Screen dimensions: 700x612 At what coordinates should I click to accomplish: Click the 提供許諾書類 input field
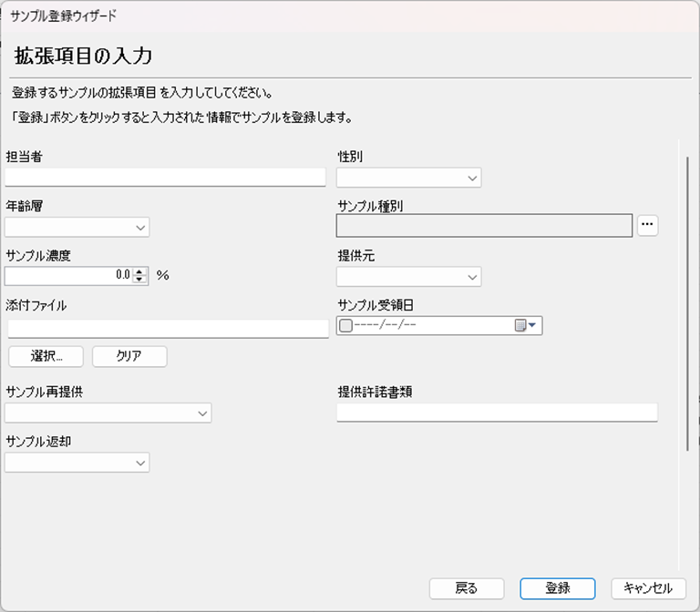point(497,413)
